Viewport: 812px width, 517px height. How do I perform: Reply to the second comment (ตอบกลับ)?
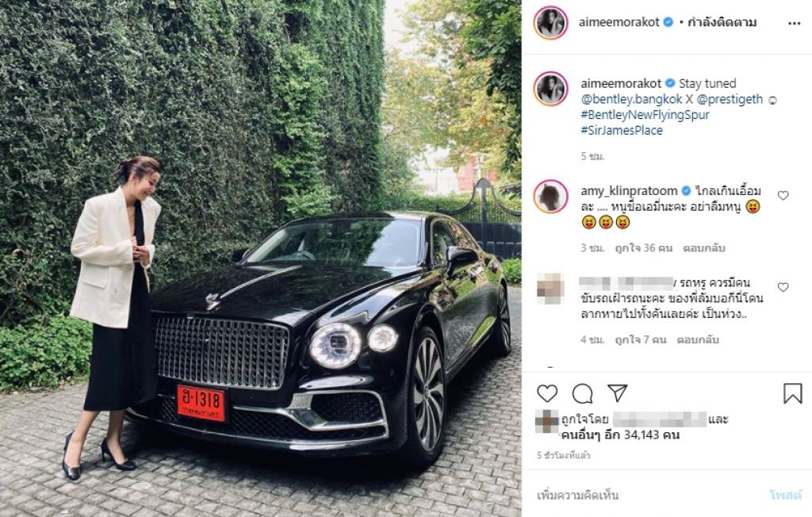698,340
